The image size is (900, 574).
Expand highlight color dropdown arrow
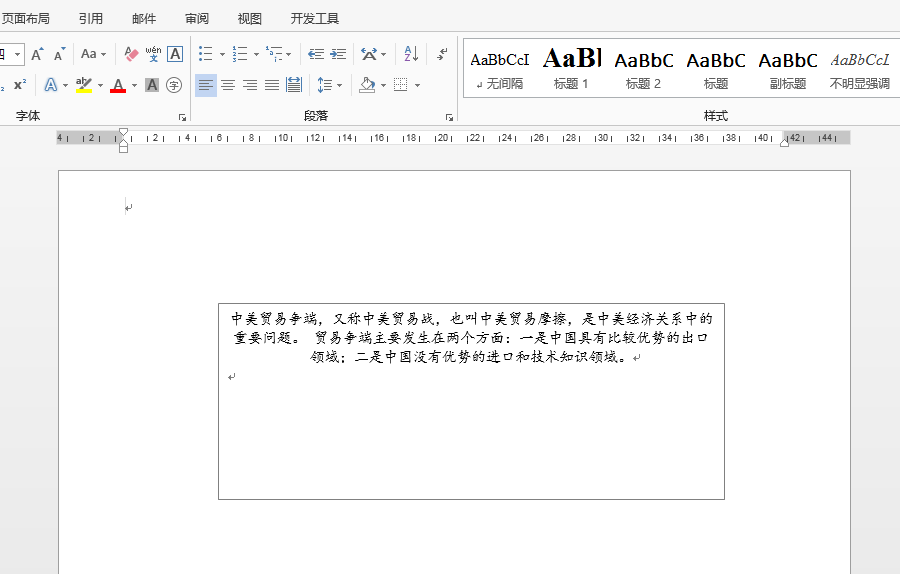coord(100,86)
